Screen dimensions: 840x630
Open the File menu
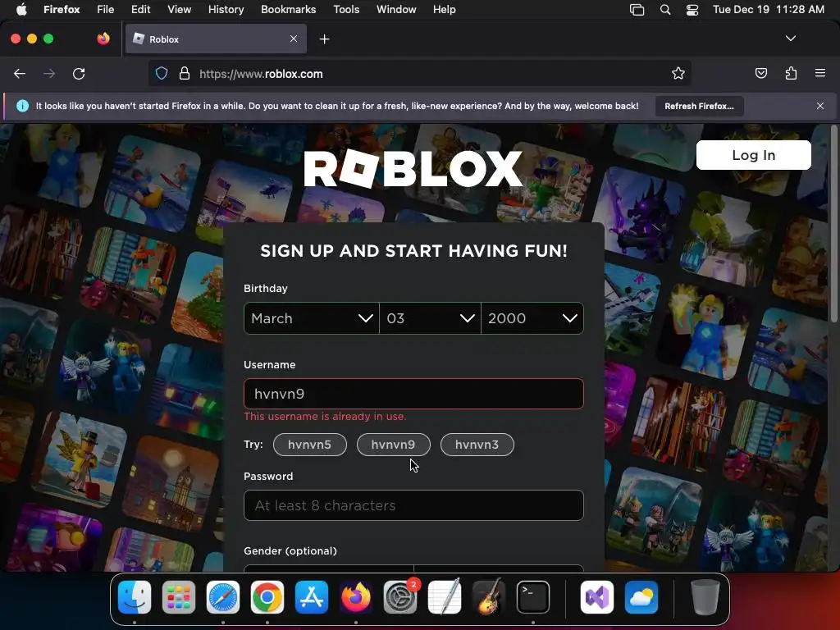pos(106,9)
